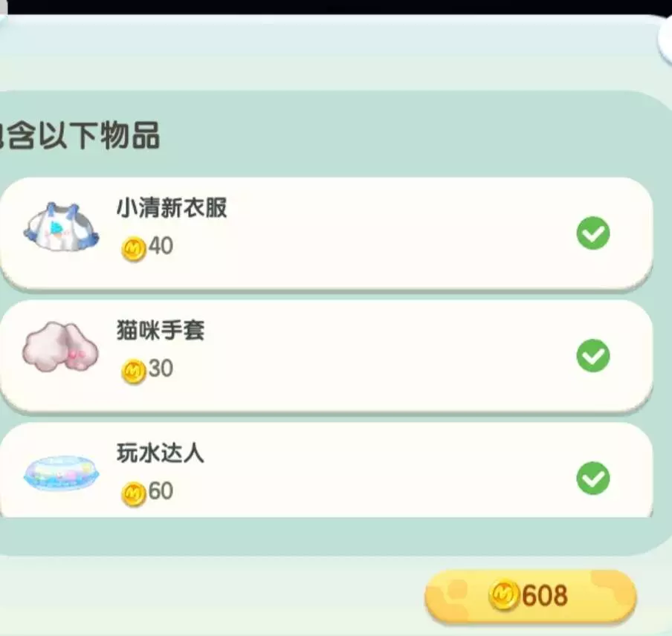Click the gold coin beside price 30

[134, 371]
